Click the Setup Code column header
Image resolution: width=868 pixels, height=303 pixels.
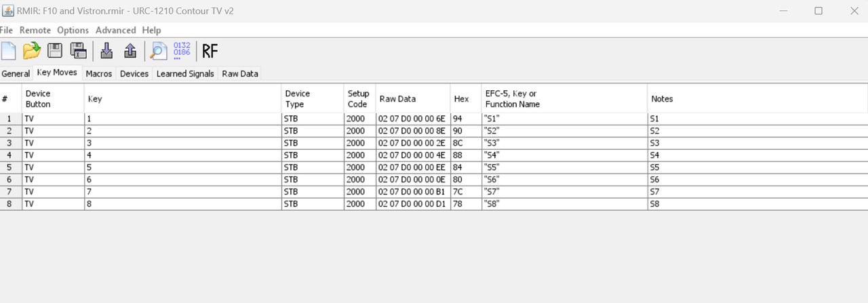pos(360,99)
